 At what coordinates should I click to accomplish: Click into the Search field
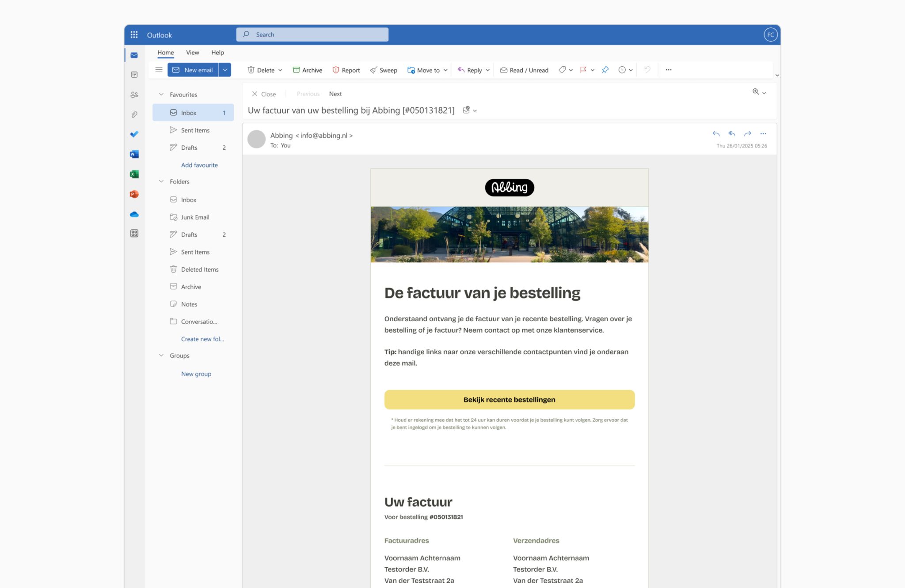[312, 34]
